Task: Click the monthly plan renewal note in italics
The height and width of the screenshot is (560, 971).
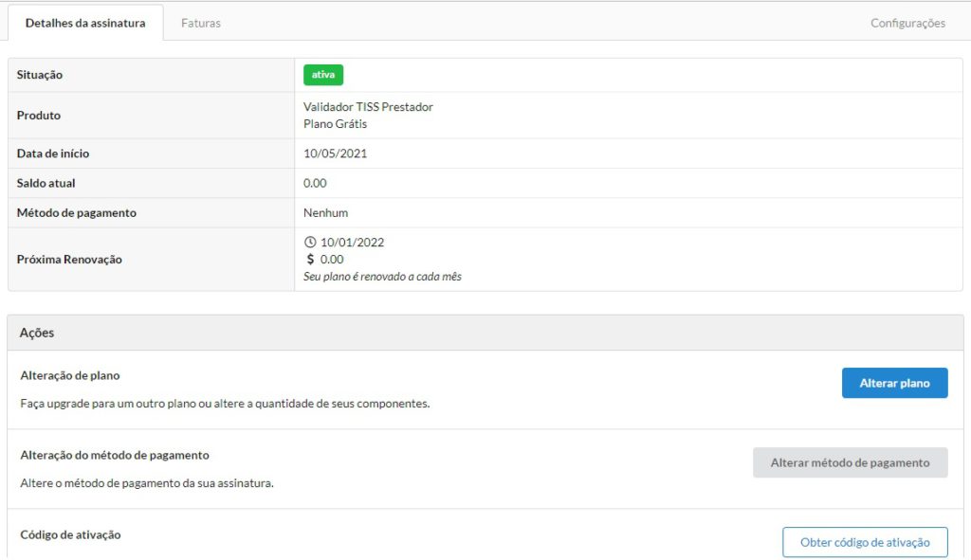Action: coord(382,277)
